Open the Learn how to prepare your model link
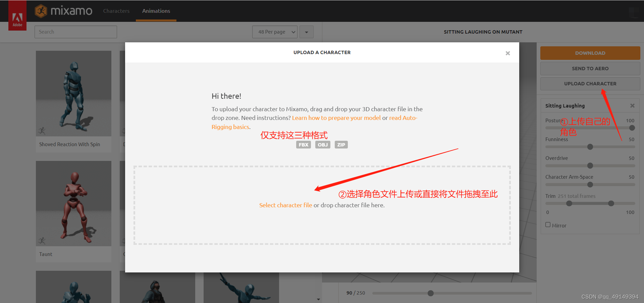Viewport: 644px width, 303px height. 336,118
